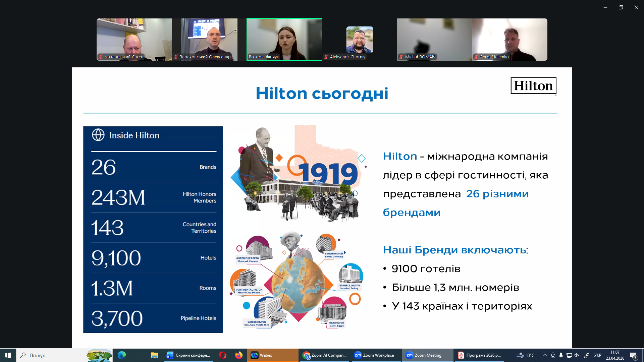Open Opera browser from taskbar
644x362 pixels.
pyautogui.click(x=222, y=355)
